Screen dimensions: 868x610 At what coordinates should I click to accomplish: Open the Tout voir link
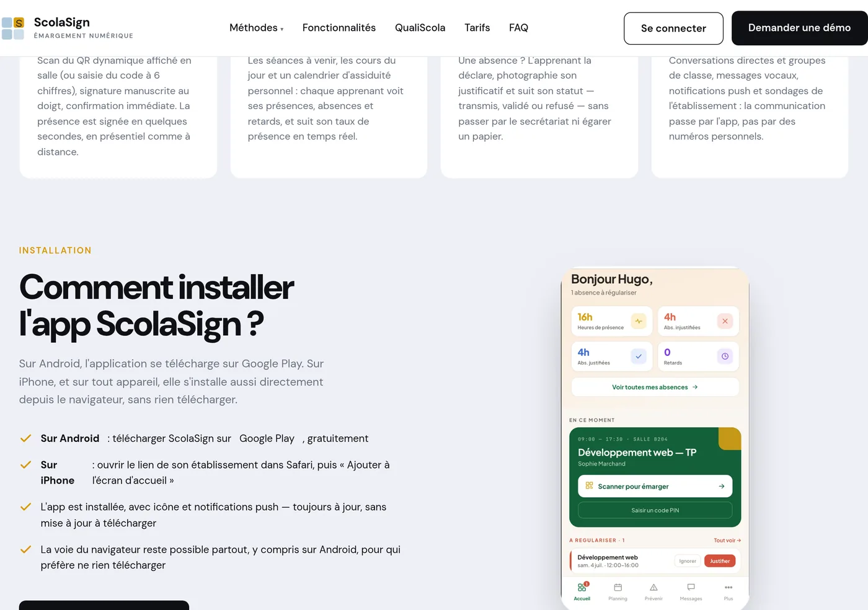727,541
